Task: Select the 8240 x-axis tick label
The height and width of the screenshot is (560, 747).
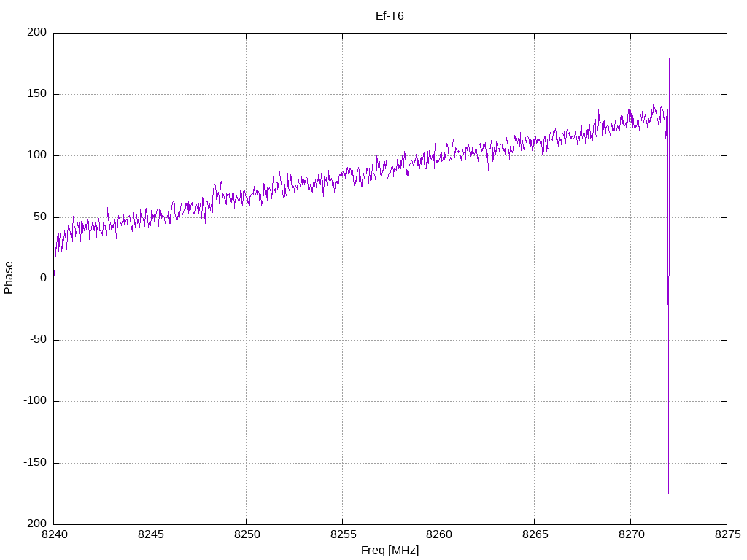Action: point(54,536)
